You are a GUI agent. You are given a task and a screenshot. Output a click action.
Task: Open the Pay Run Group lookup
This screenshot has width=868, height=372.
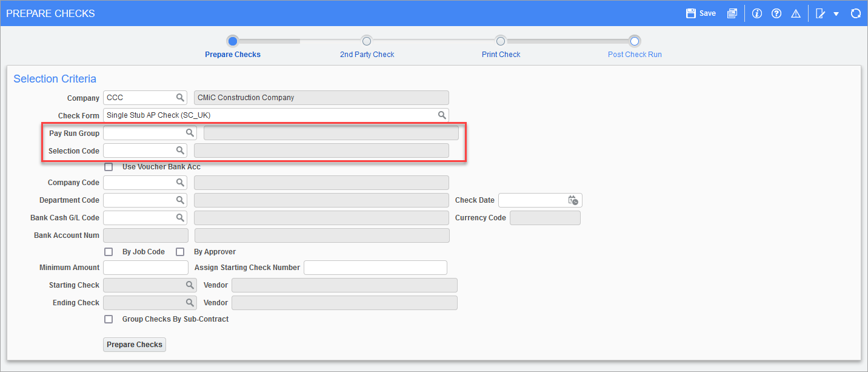tap(191, 132)
